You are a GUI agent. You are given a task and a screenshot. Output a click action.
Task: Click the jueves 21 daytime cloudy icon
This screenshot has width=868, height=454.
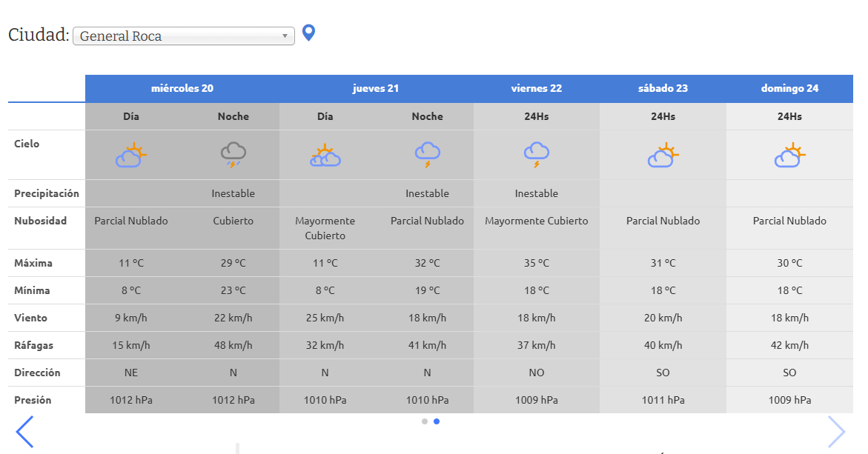pos(325,156)
